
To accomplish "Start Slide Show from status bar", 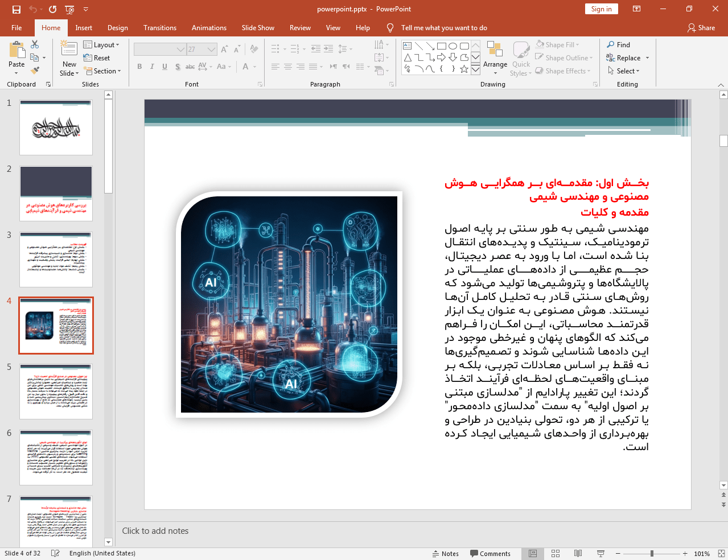I will click(x=601, y=554).
